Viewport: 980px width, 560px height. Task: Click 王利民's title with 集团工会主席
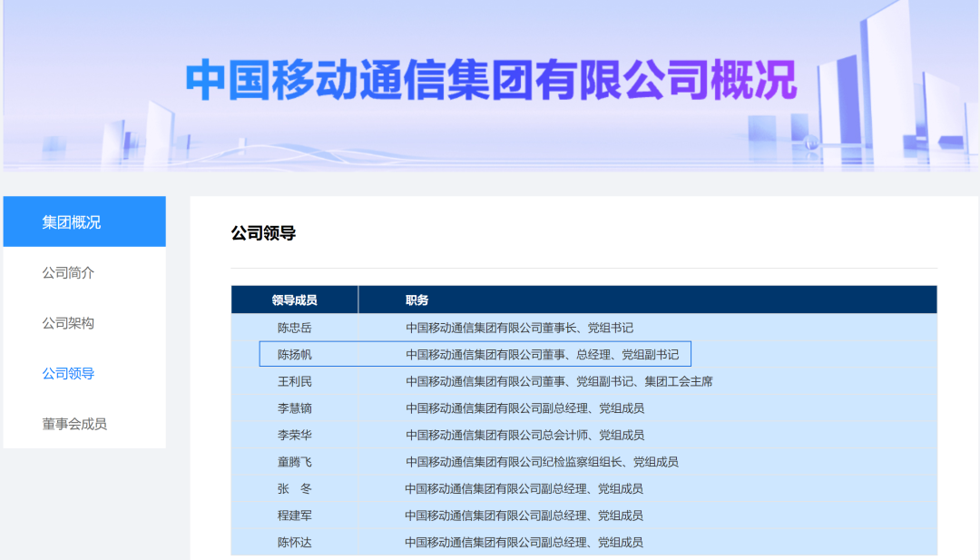[559, 381]
